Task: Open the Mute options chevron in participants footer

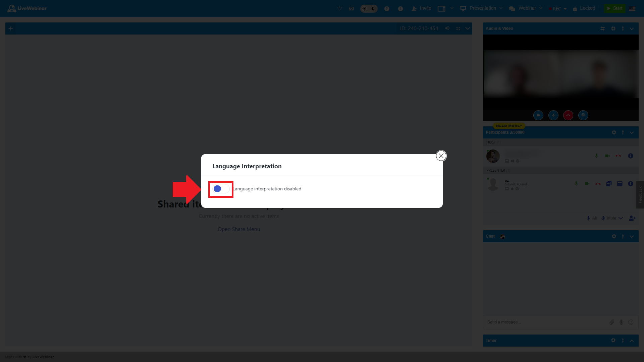Action: coord(622,218)
